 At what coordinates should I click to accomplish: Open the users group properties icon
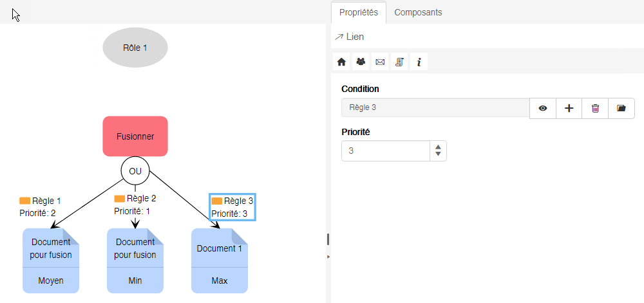[361, 62]
